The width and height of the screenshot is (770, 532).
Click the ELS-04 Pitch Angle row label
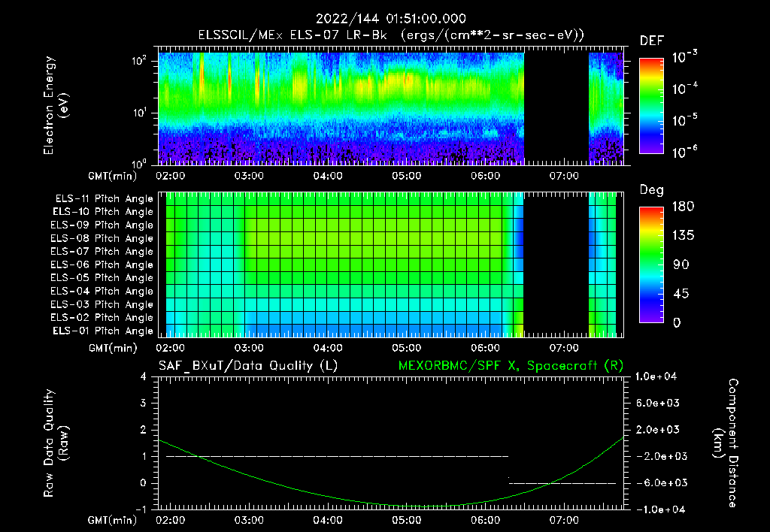pyautogui.click(x=102, y=292)
